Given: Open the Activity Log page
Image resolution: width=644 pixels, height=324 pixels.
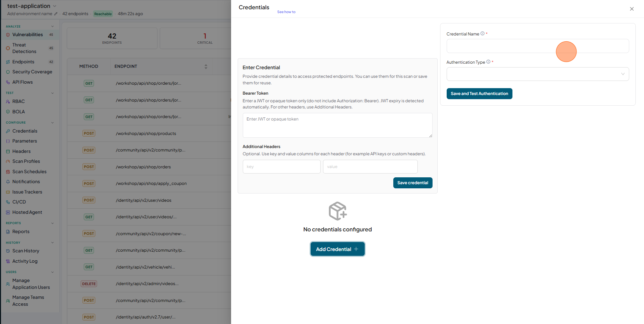Looking at the screenshot, I should pyautogui.click(x=25, y=261).
